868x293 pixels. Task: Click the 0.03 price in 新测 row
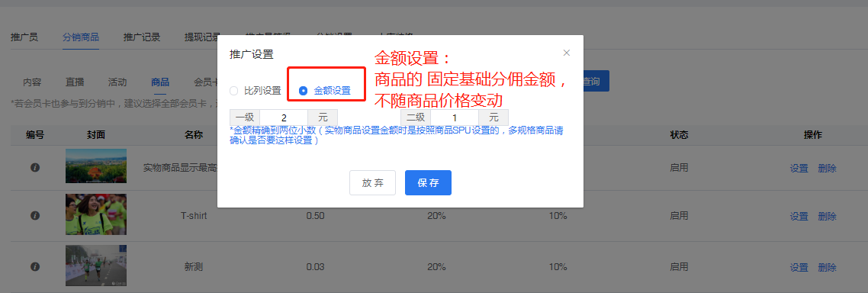point(315,266)
